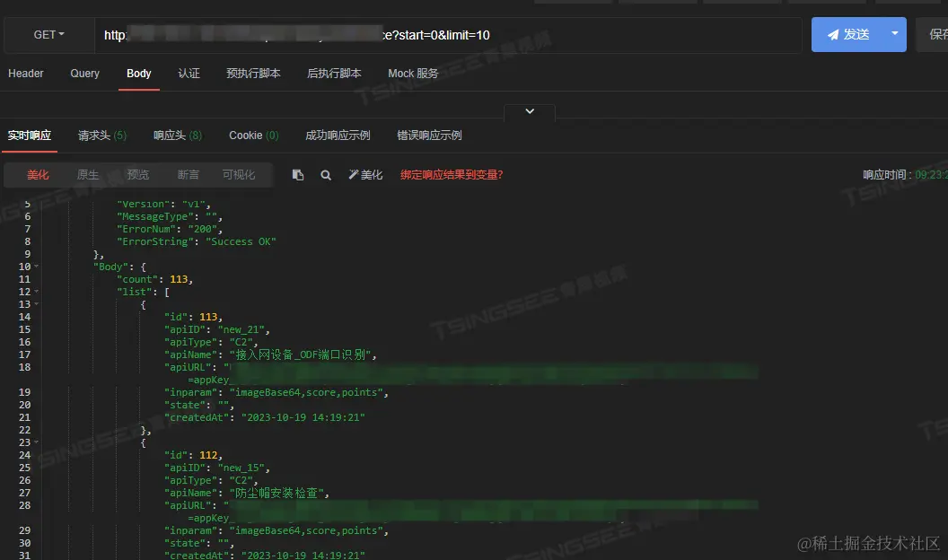Click the "ErrorString": "Success OK" line
This screenshot has height=560, width=948.
(x=197, y=241)
